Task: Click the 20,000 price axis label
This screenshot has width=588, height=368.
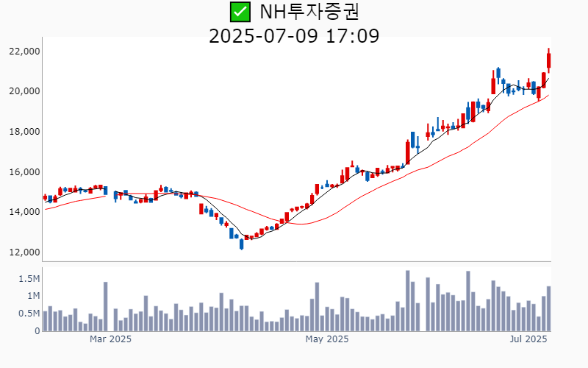Action: (x=24, y=91)
